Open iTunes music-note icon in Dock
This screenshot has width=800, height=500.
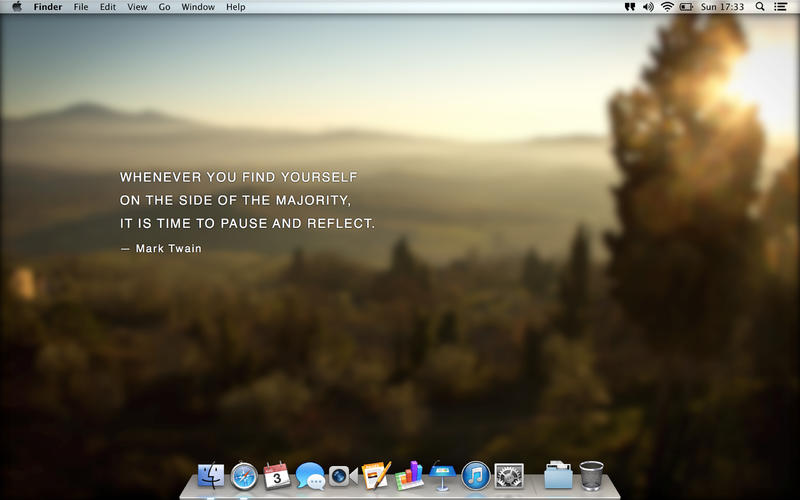point(476,476)
